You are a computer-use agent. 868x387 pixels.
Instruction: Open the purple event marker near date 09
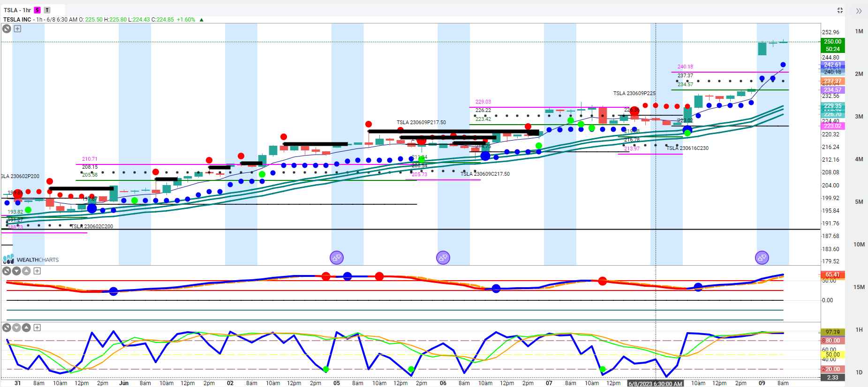pos(762,257)
